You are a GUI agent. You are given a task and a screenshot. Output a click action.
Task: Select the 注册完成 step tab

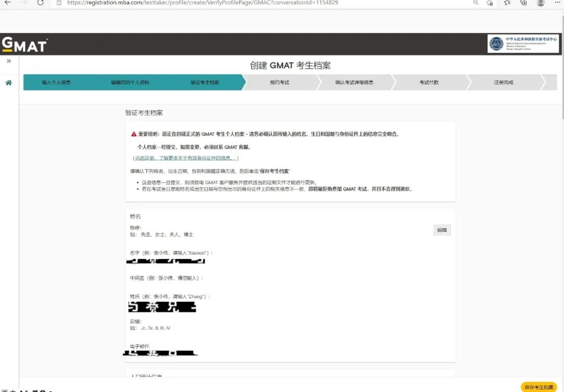(x=503, y=82)
